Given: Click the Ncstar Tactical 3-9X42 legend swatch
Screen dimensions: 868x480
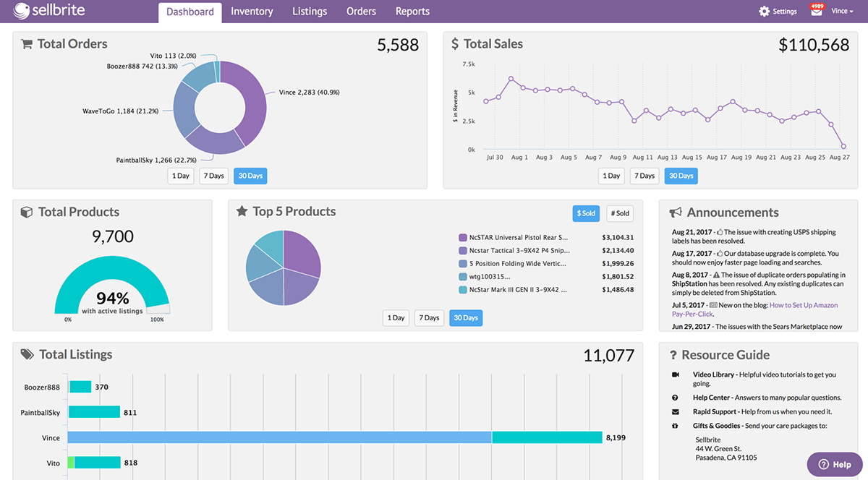Looking at the screenshot, I should coord(463,250).
